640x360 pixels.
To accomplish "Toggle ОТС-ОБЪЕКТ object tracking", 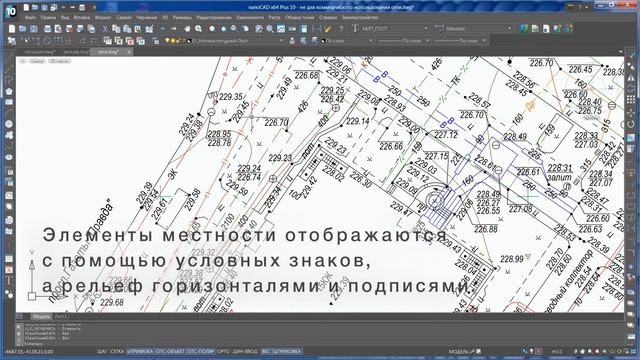I will point(170,351).
